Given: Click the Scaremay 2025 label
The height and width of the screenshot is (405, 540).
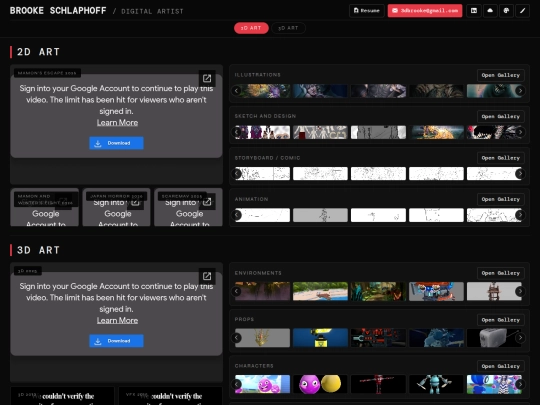Looking at the screenshot, I should pos(182,196).
